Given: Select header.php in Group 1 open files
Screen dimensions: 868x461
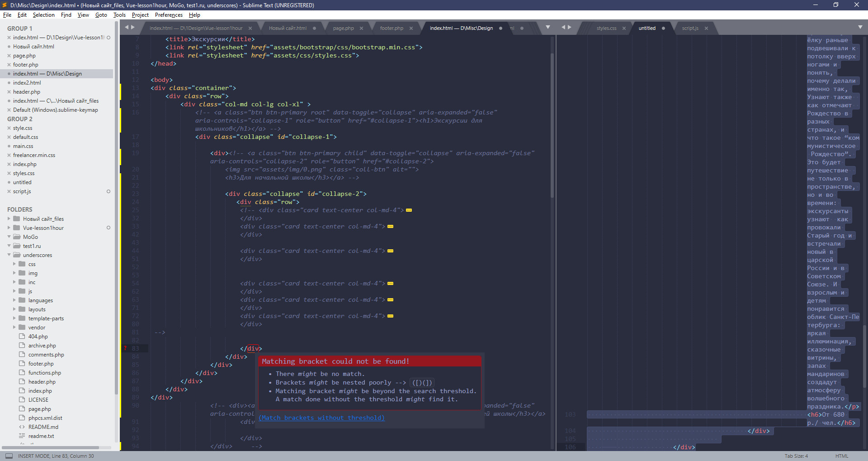Looking at the screenshot, I should coord(27,92).
